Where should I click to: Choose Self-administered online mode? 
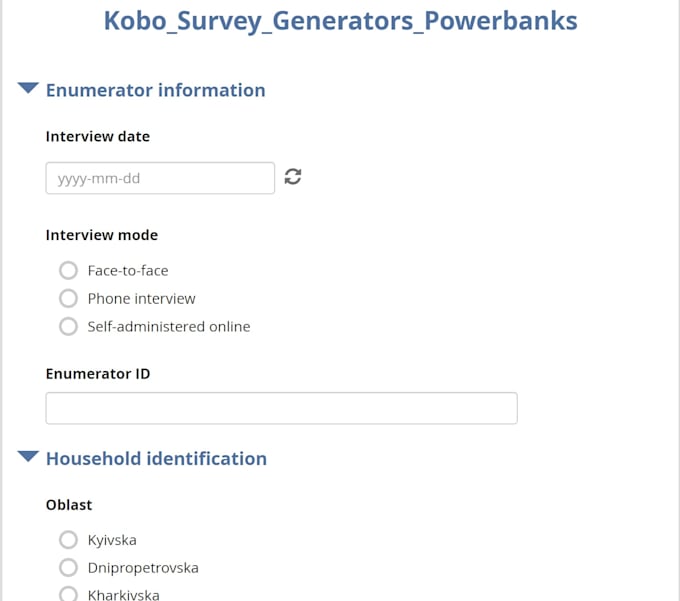coord(69,327)
